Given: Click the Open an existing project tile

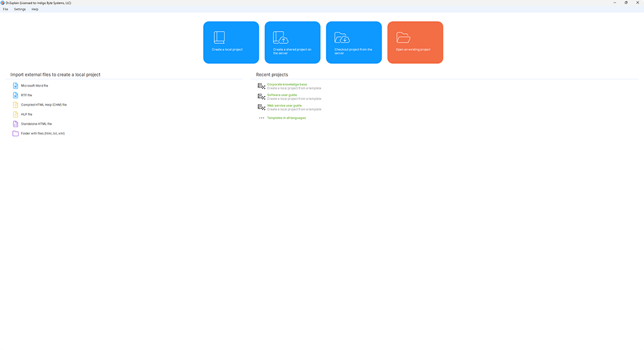Looking at the screenshot, I should [415, 42].
